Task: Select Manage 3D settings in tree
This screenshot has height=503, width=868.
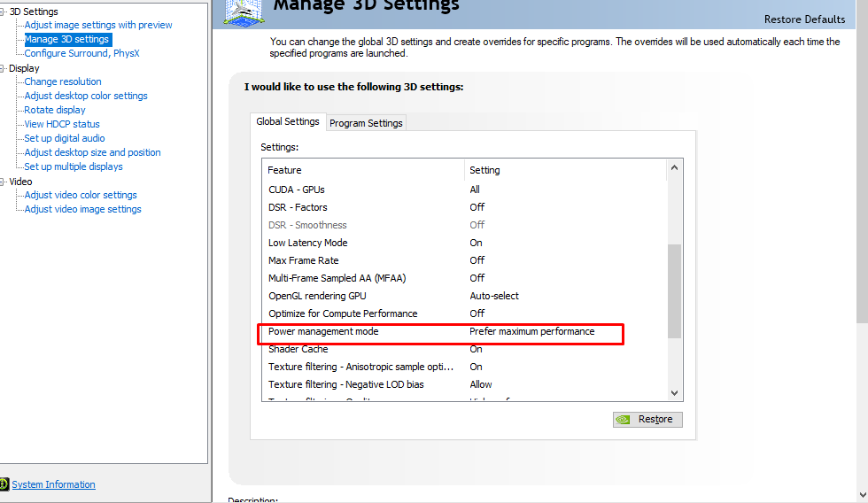Action: point(66,39)
